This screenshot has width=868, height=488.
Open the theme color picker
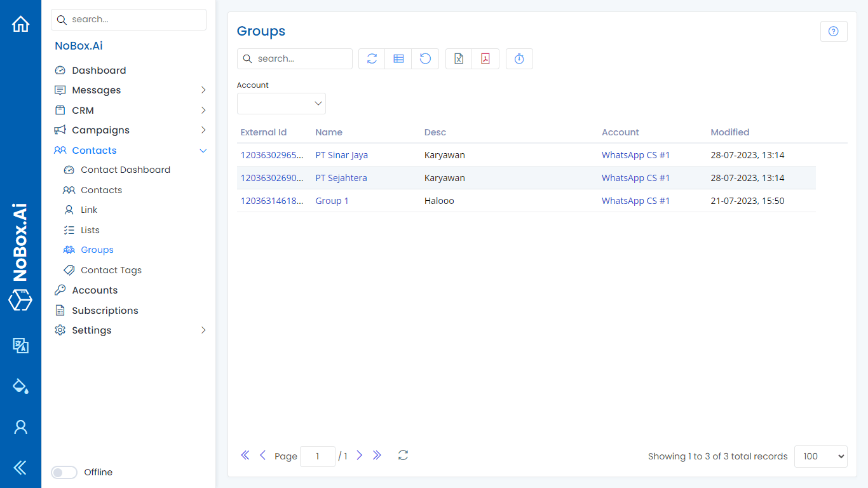click(20, 386)
